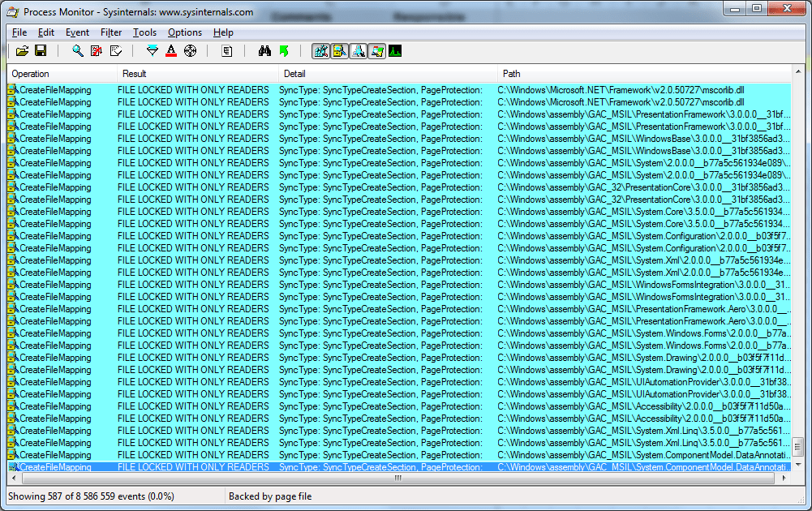Maximize the Process Monitor window
812x511 pixels.
(x=757, y=8)
